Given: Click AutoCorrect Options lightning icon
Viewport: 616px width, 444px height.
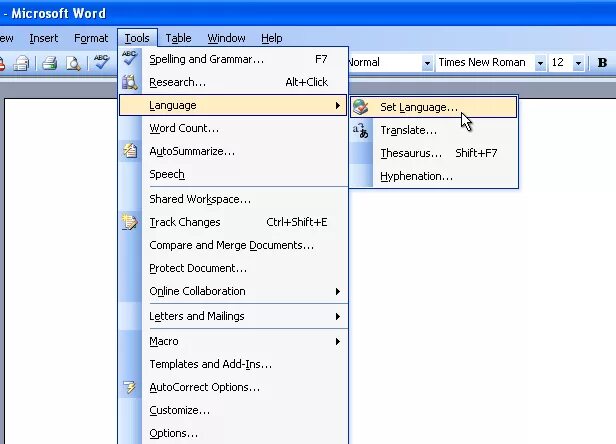Looking at the screenshot, I should pyautogui.click(x=130, y=387).
